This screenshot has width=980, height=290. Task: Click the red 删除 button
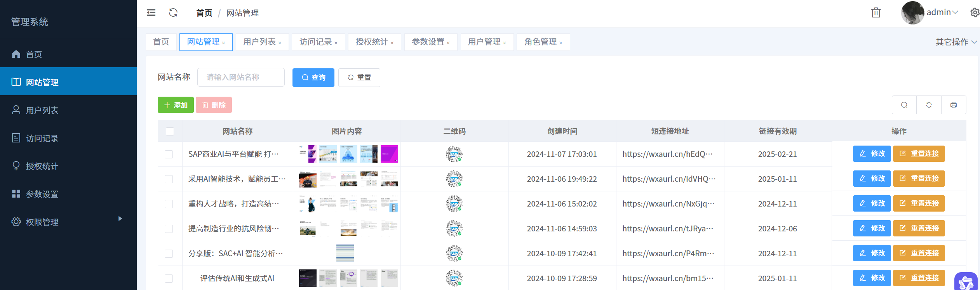tap(214, 105)
